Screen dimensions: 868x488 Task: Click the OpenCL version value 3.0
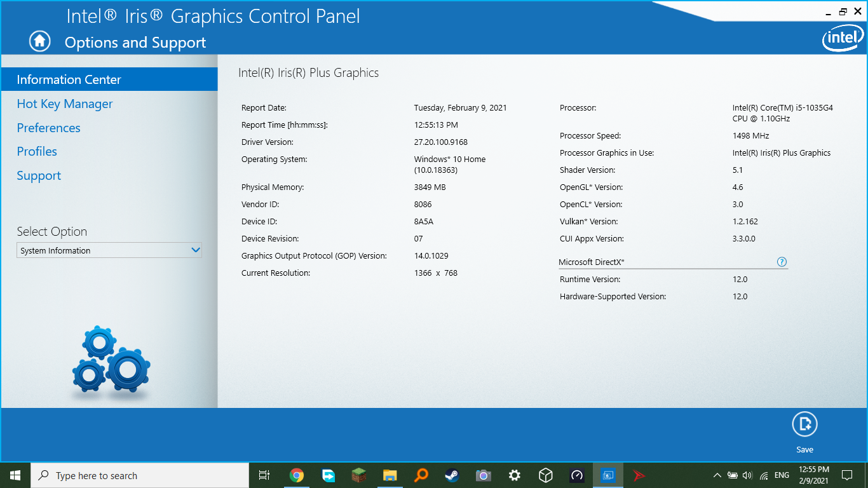click(738, 205)
